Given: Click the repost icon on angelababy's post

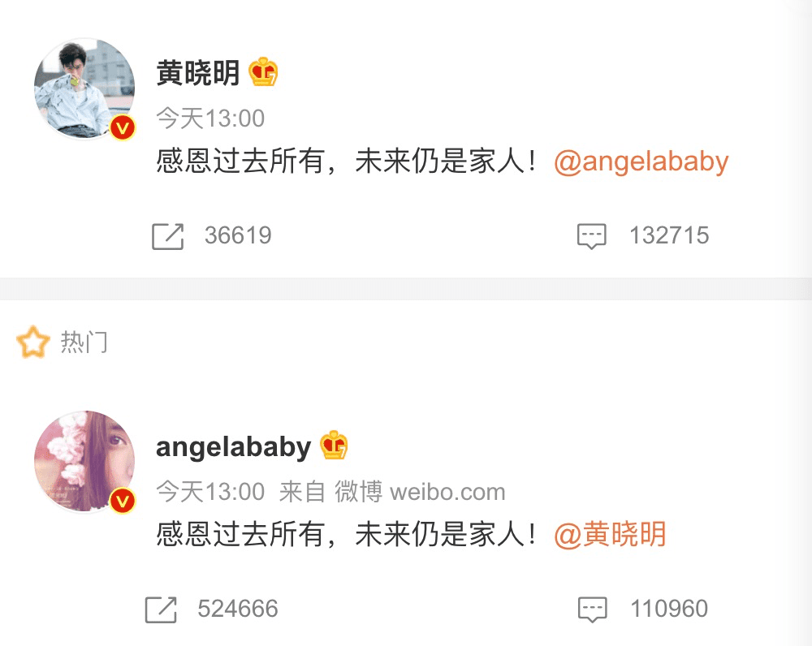Looking at the screenshot, I should 161,609.
